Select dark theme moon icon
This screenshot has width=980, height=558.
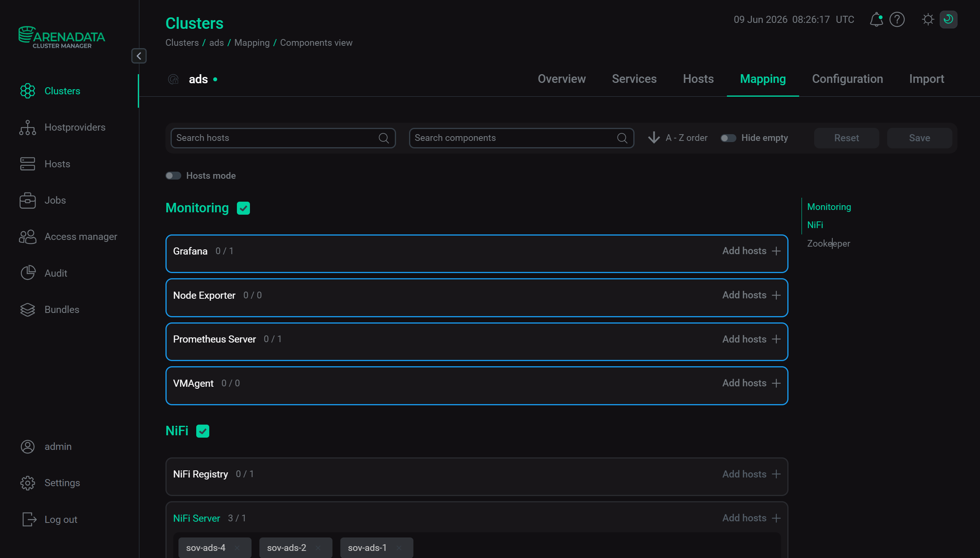[x=948, y=19]
